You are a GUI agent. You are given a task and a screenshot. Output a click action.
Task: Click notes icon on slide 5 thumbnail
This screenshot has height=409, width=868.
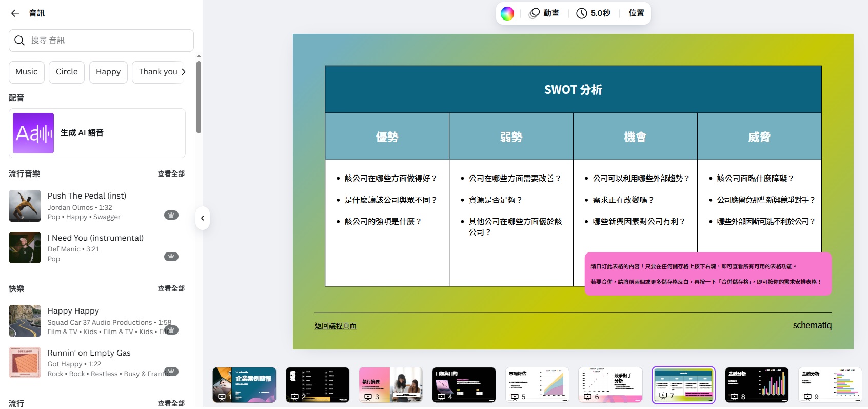pos(515,397)
